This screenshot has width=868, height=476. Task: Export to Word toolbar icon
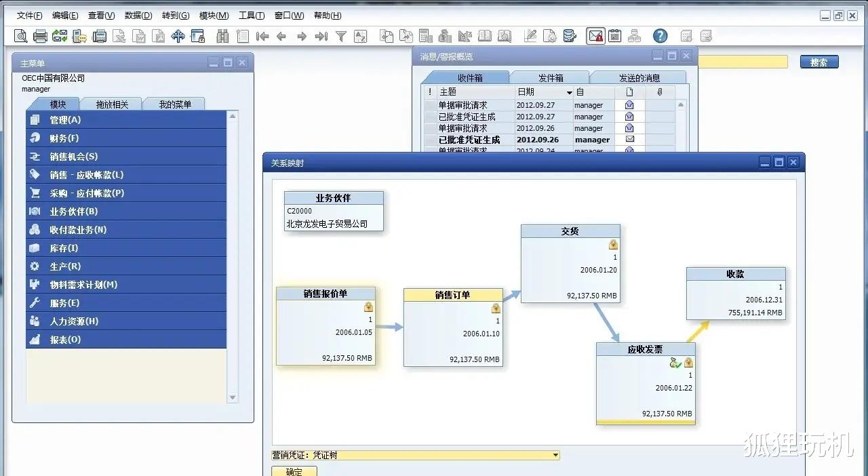click(x=139, y=36)
